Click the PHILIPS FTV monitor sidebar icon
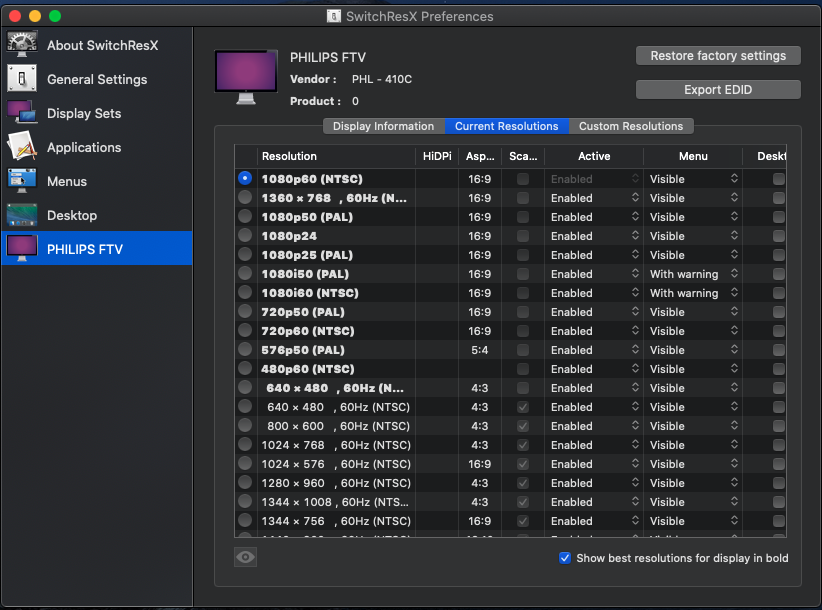Viewport: 822px width, 610px height. pos(21,249)
